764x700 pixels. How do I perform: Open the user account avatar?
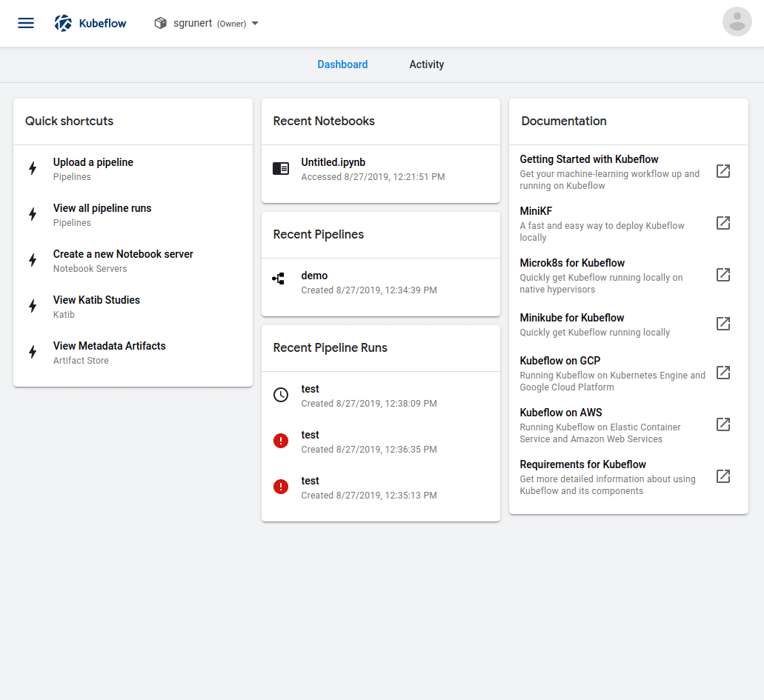click(737, 21)
